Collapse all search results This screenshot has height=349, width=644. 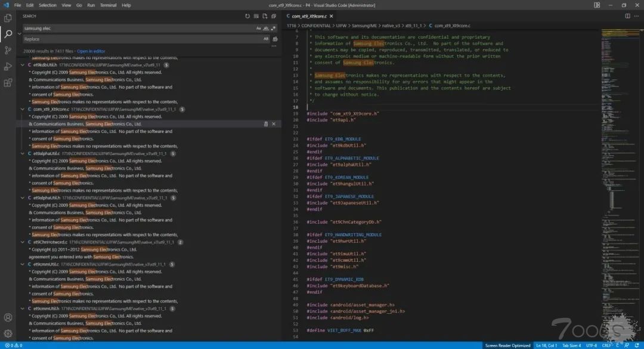274,16
